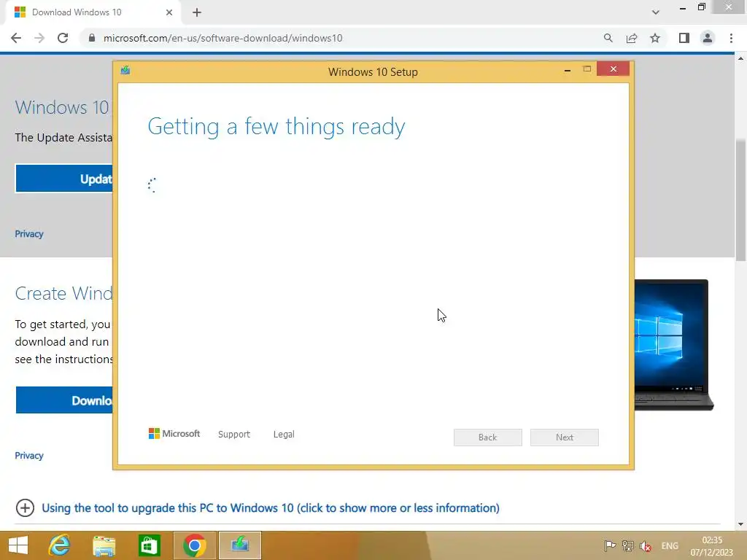Screen dimensions: 747x560
Task: Open Chrome's three-dot menu
Action: coord(731,38)
